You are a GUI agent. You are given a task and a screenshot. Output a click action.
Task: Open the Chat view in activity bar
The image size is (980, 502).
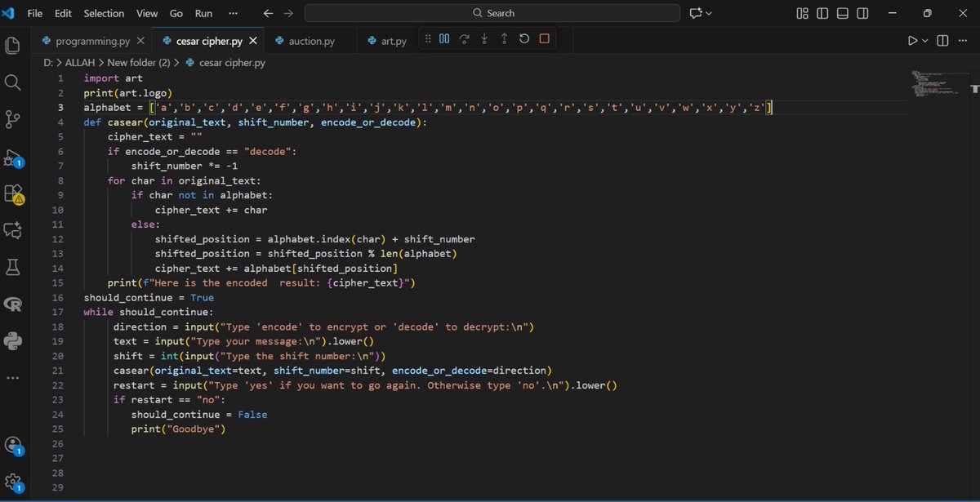point(12,231)
